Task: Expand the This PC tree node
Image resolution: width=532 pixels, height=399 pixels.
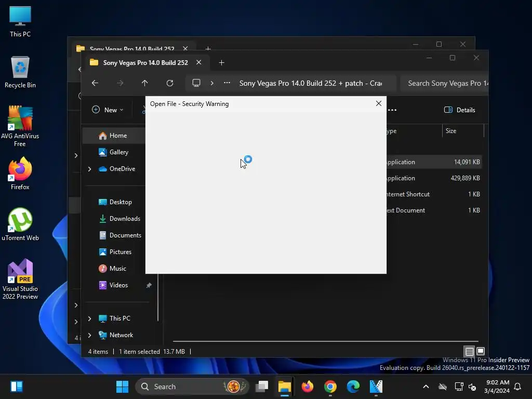Action: 89,318
